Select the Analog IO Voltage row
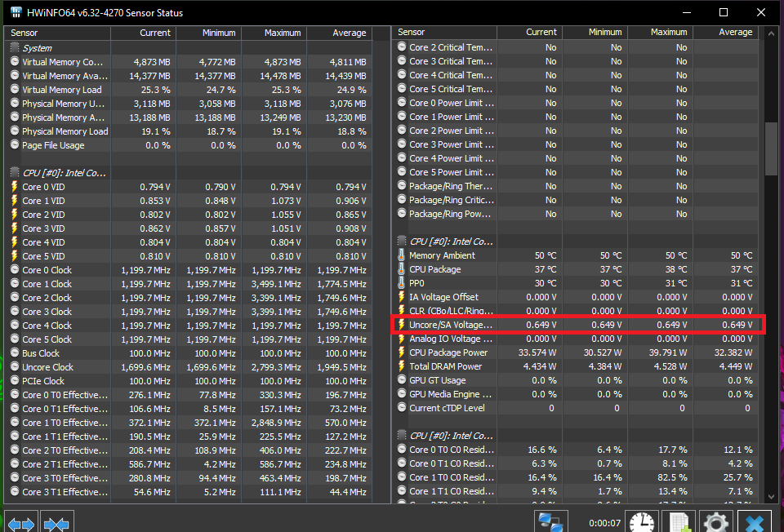Screen dimensions: 784x532 coord(575,339)
